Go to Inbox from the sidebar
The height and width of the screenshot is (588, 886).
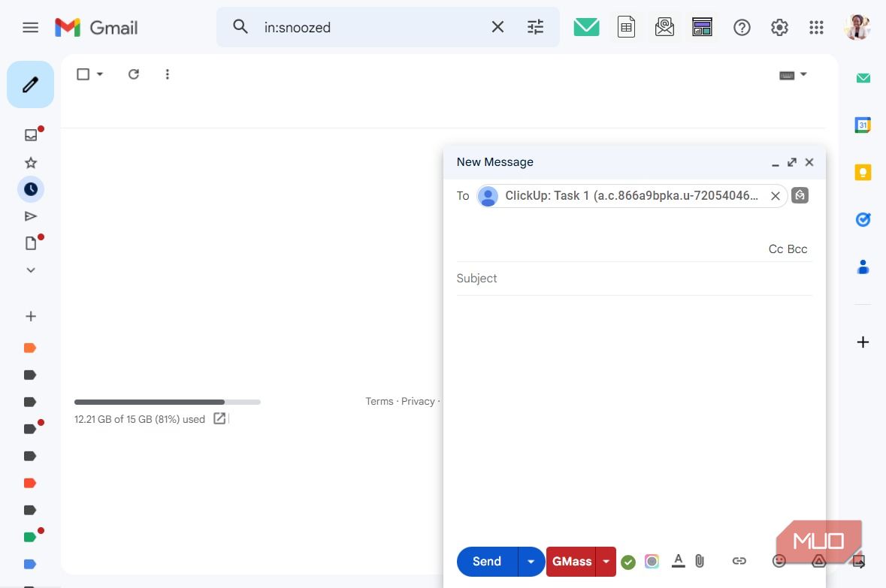point(31,135)
